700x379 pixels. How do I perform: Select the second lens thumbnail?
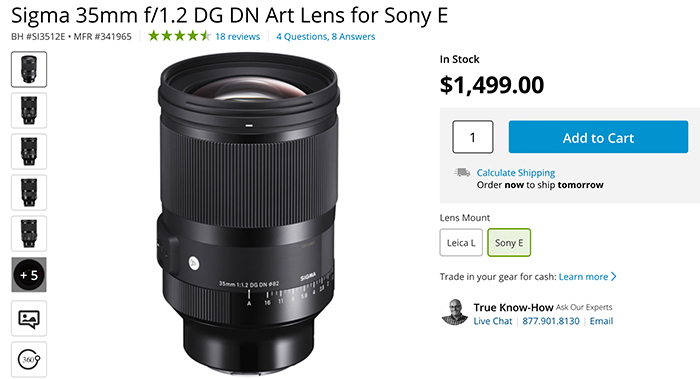(29, 110)
